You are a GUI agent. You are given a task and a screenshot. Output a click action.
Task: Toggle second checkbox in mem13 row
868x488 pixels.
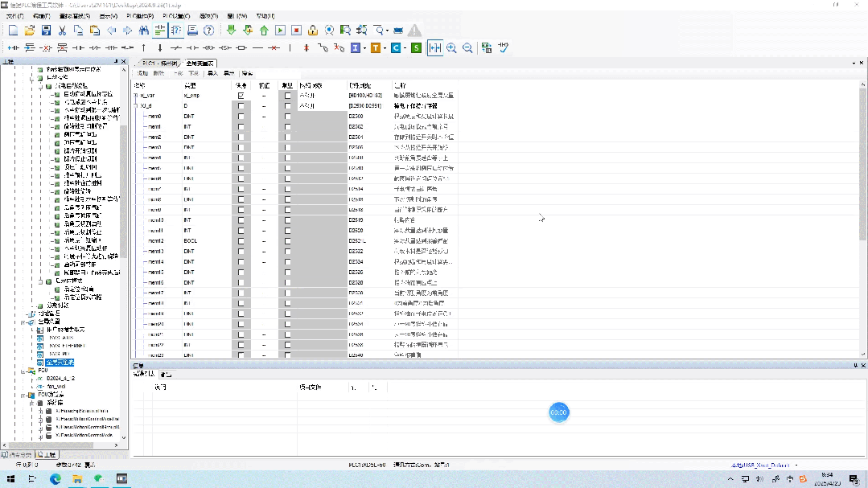coord(287,251)
